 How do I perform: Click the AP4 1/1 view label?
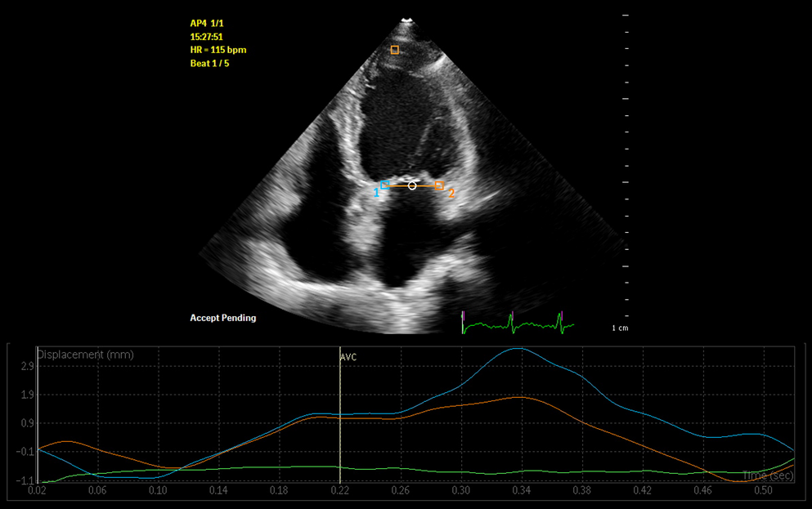pos(207,23)
